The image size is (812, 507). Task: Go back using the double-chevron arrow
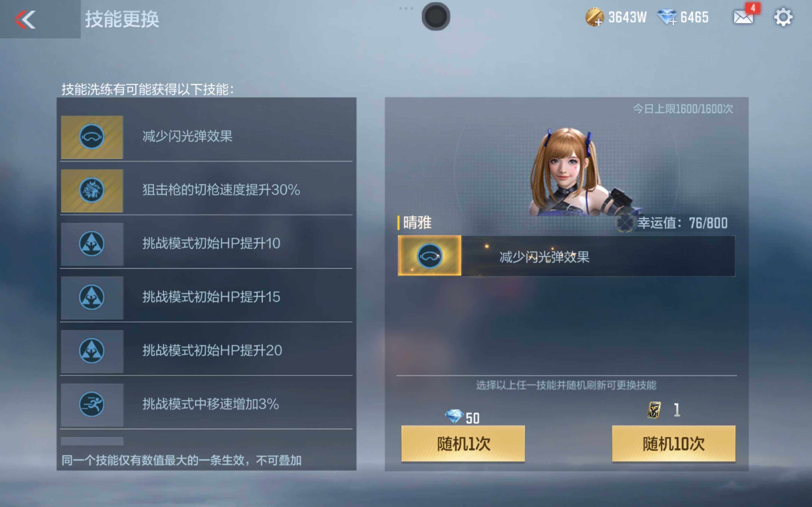point(25,19)
